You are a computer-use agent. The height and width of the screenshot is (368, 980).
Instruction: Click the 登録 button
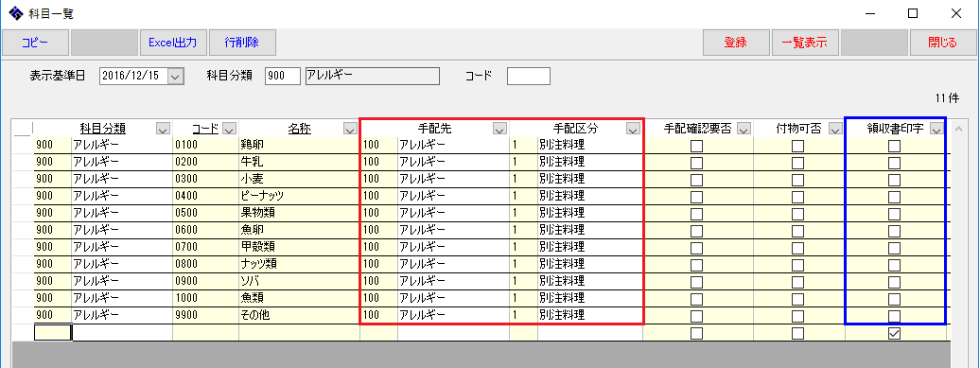pyautogui.click(x=736, y=43)
